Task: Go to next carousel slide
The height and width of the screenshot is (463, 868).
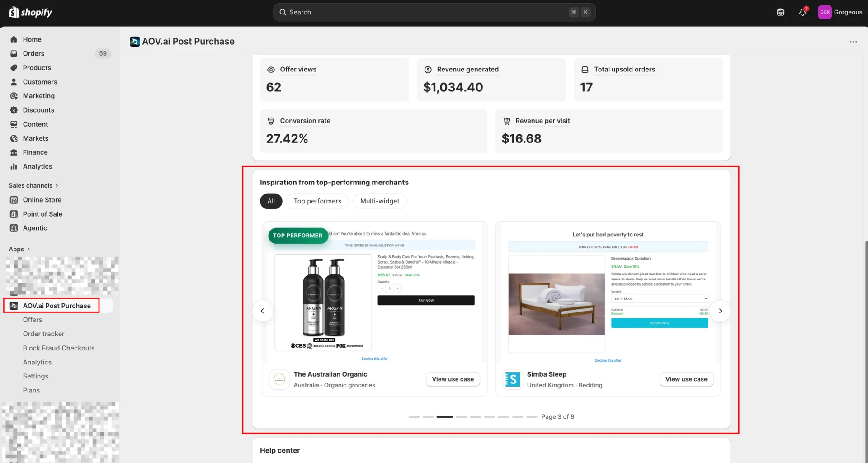Action: [x=720, y=311]
